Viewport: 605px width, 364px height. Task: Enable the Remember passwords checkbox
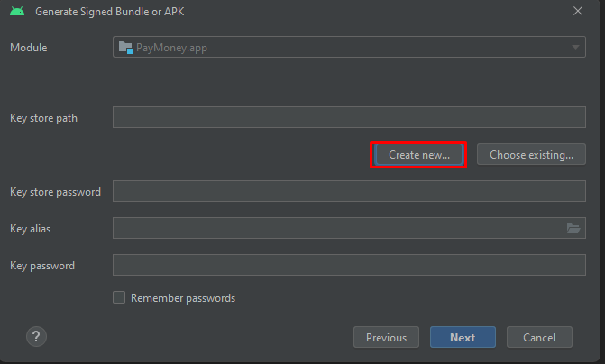119,298
